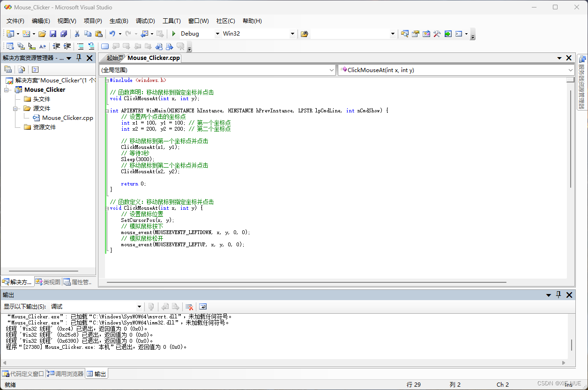Click the editor horizontal scrollbar

coord(306,282)
